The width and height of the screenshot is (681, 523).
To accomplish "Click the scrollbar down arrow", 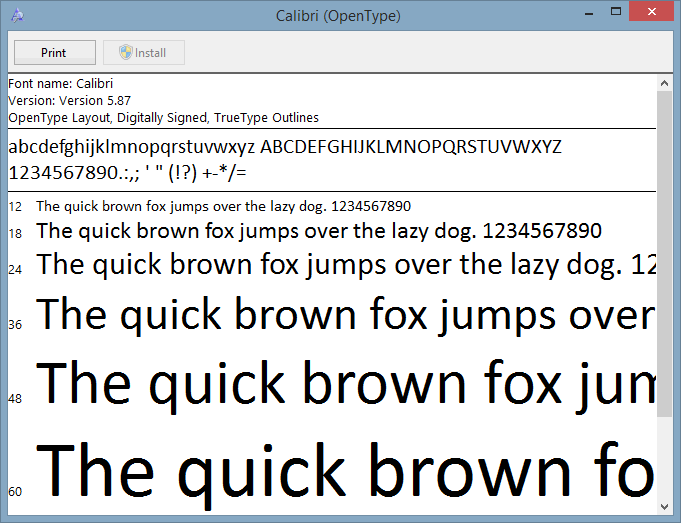I will pos(664,507).
